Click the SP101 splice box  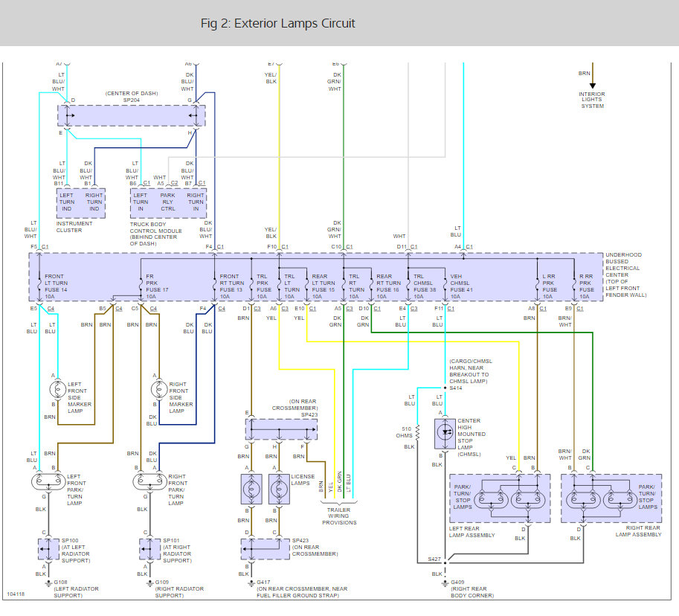click(x=149, y=549)
